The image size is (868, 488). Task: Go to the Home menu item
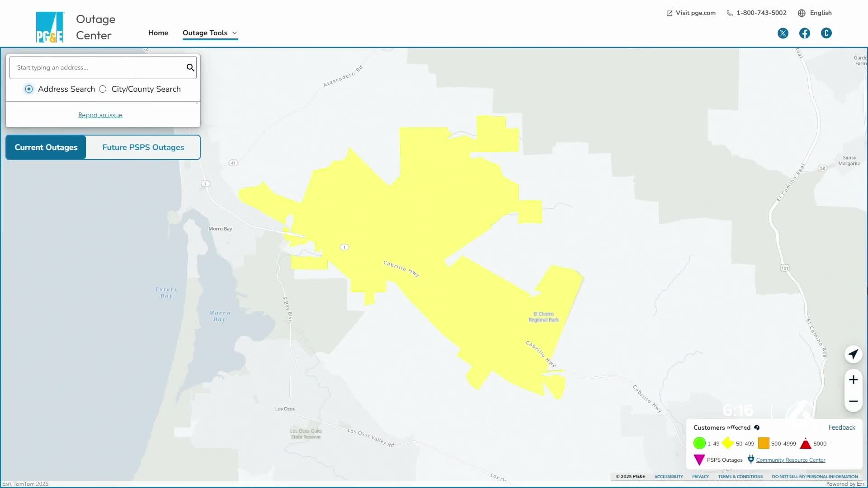[158, 33]
